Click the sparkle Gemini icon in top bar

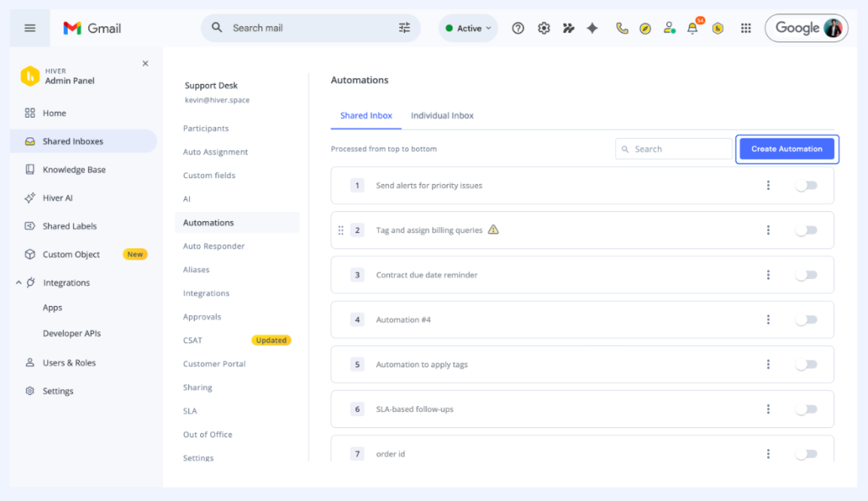(x=593, y=28)
